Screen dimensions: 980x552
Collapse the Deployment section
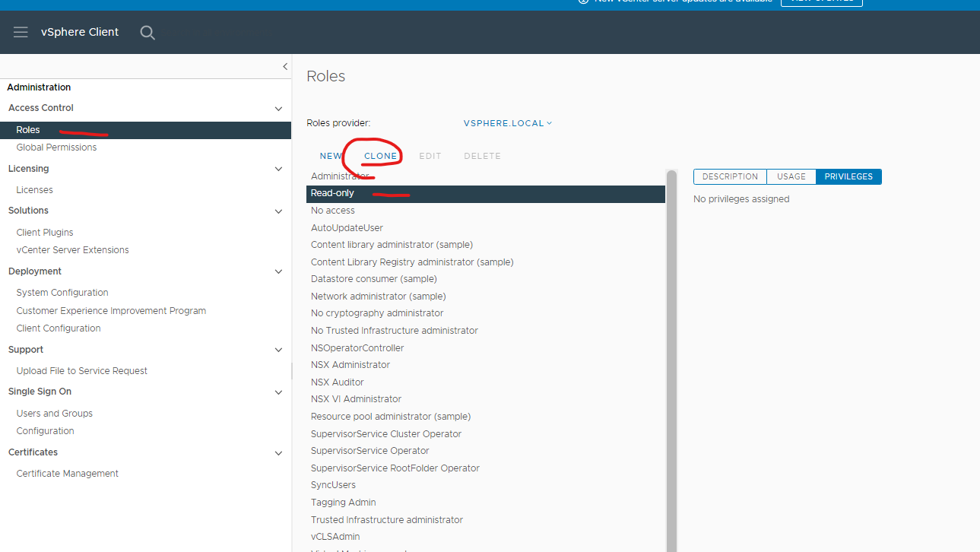278,272
